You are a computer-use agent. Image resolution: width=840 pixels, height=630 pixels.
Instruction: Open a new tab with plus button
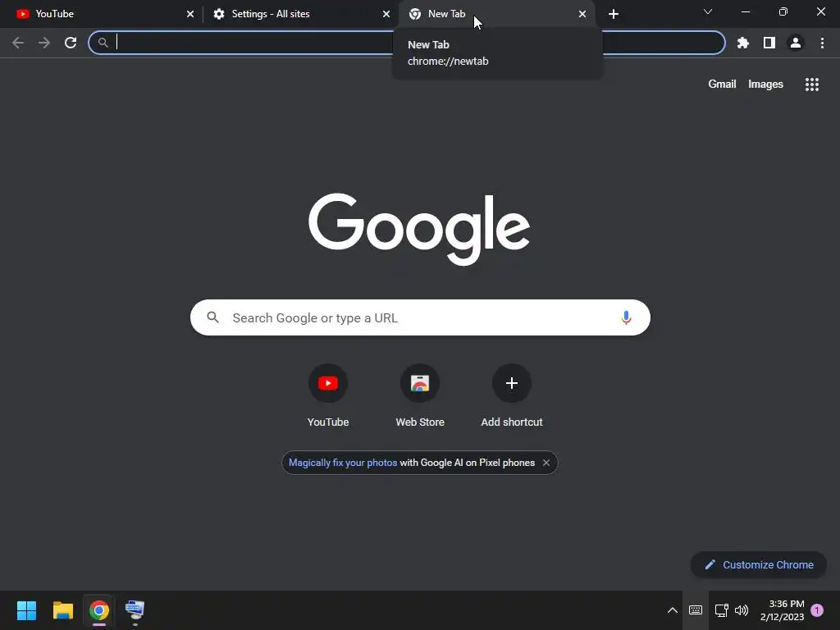pyautogui.click(x=614, y=14)
